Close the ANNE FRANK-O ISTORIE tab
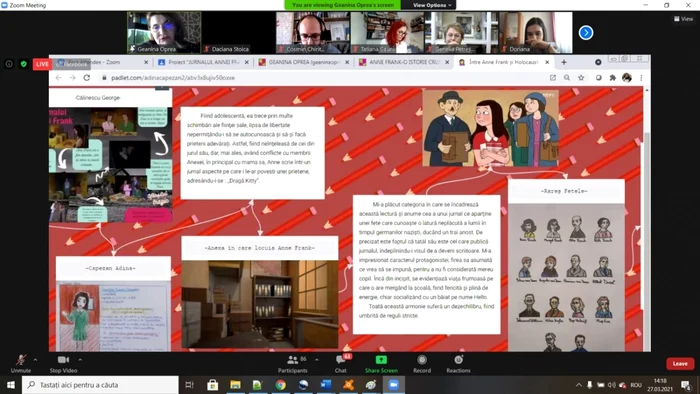The image size is (700, 394). click(447, 62)
